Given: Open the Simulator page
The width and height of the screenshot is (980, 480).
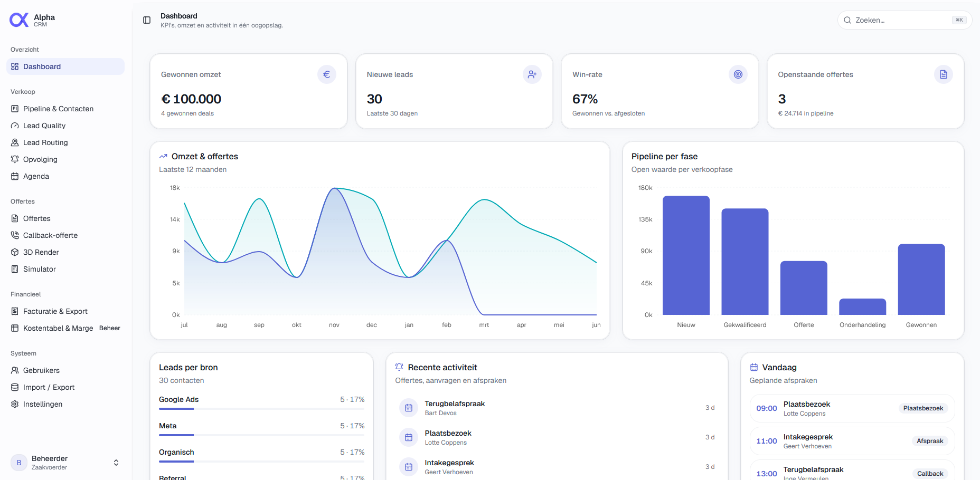Looking at the screenshot, I should tap(65, 269).
